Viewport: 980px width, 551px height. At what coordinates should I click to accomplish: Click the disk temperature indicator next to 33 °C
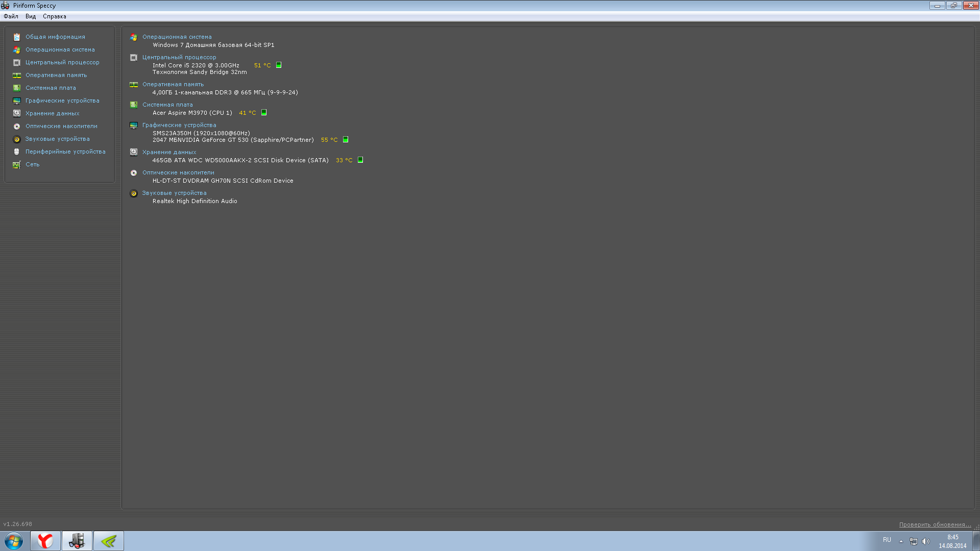coord(360,160)
